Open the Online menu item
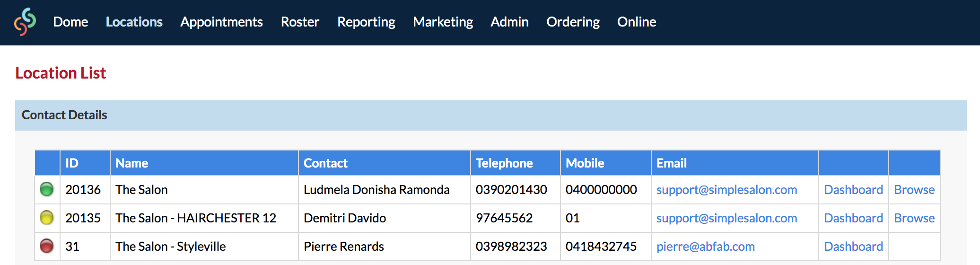 [637, 22]
